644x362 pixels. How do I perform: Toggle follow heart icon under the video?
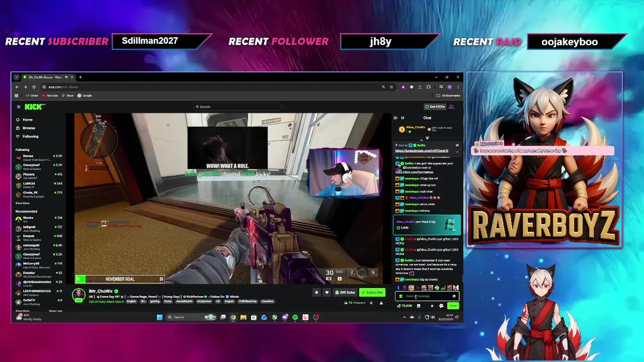(327, 293)
